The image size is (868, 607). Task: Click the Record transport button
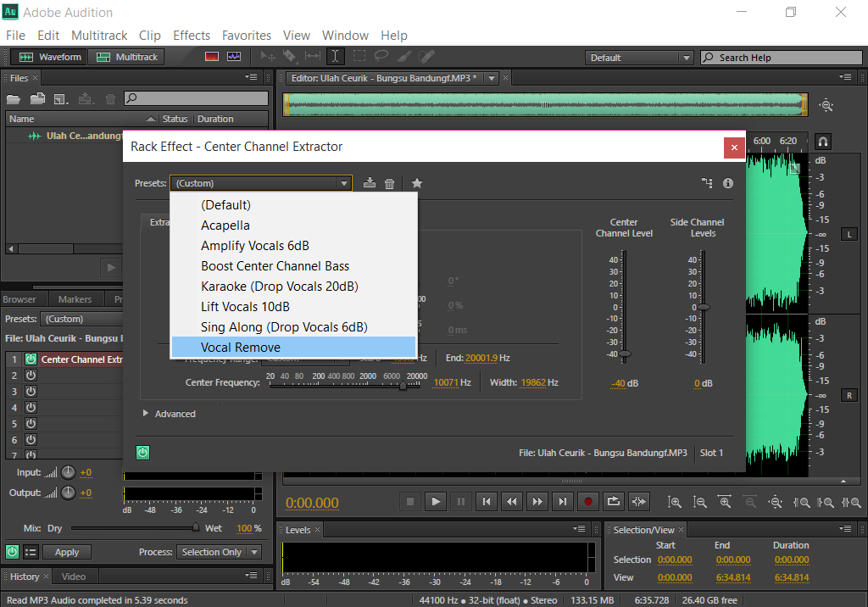click(x=588, y=502)
